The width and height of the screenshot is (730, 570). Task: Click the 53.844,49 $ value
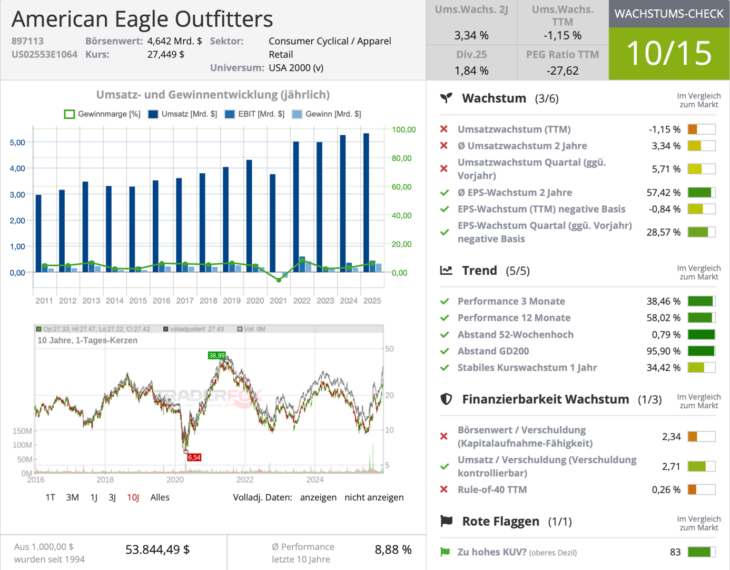pyautogui.click(x=157, y=550)
